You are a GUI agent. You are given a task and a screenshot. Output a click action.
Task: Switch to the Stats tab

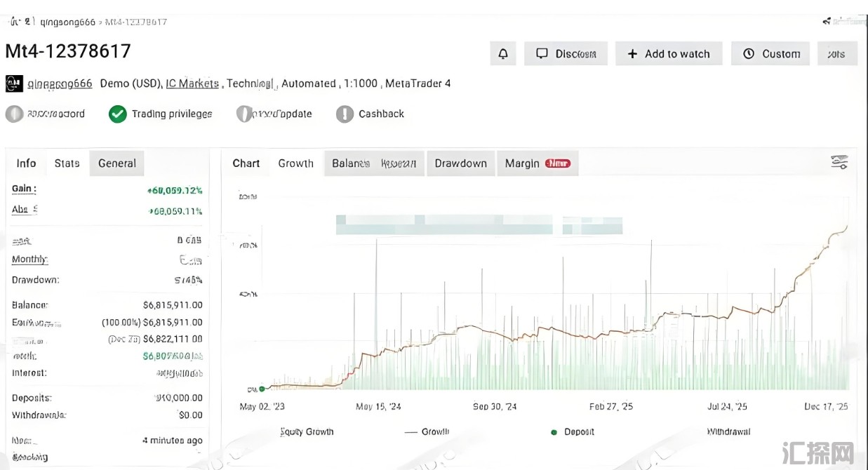(67, 163)
